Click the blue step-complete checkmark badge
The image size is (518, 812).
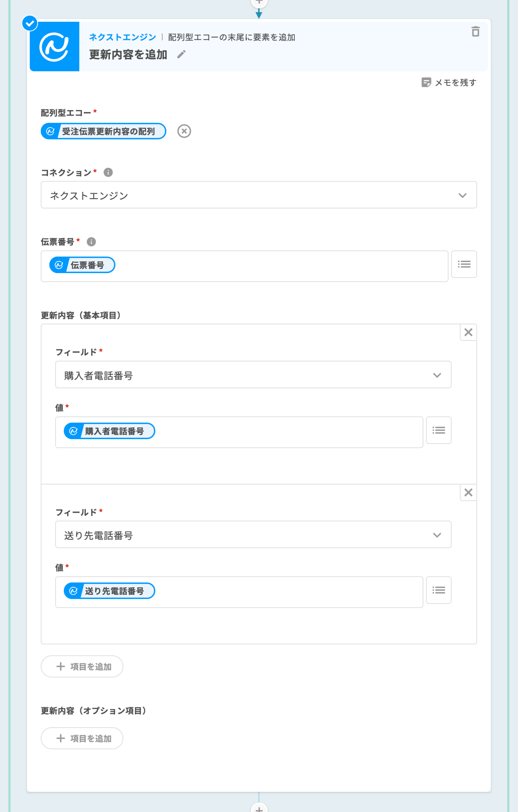tap(30, 23)
